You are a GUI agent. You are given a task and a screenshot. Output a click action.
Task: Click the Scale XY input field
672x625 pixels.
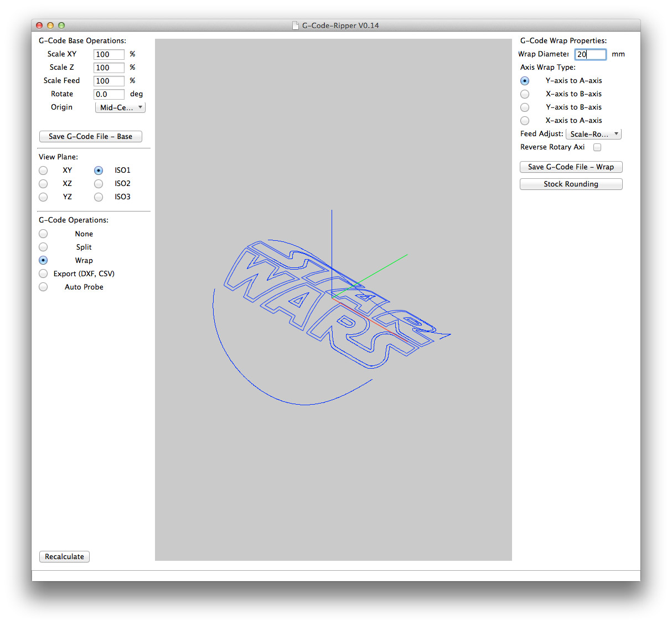[x=108, y=54]
